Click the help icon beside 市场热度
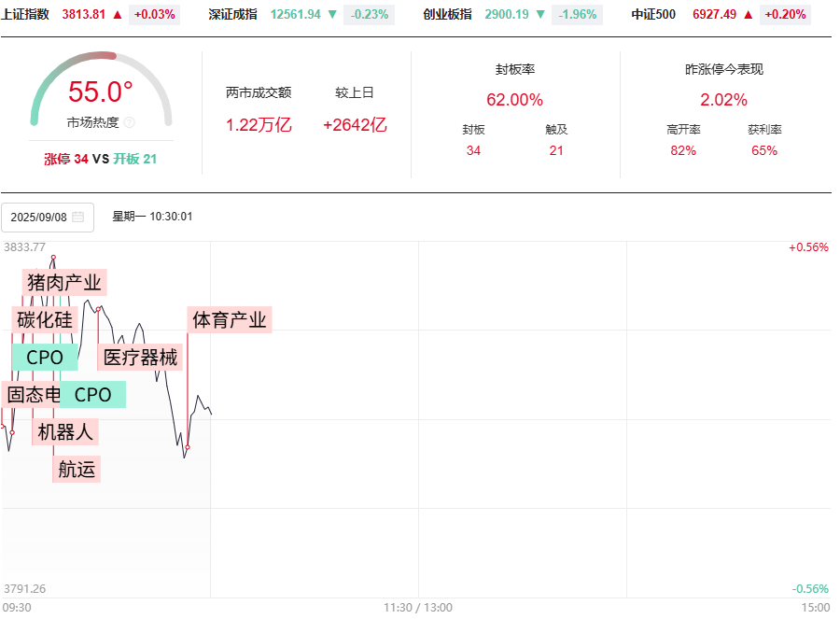This screenshot has width=840, height=619. pyautogui.click(x=130, y=122)
